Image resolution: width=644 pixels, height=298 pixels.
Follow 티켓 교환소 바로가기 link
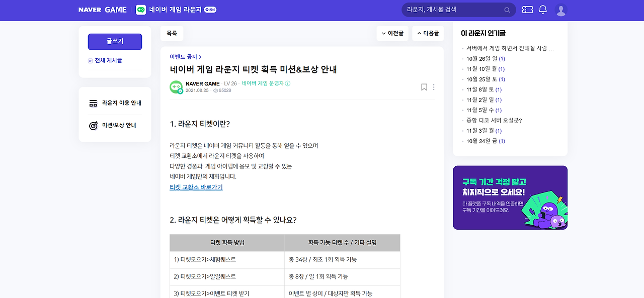(196, 187)
